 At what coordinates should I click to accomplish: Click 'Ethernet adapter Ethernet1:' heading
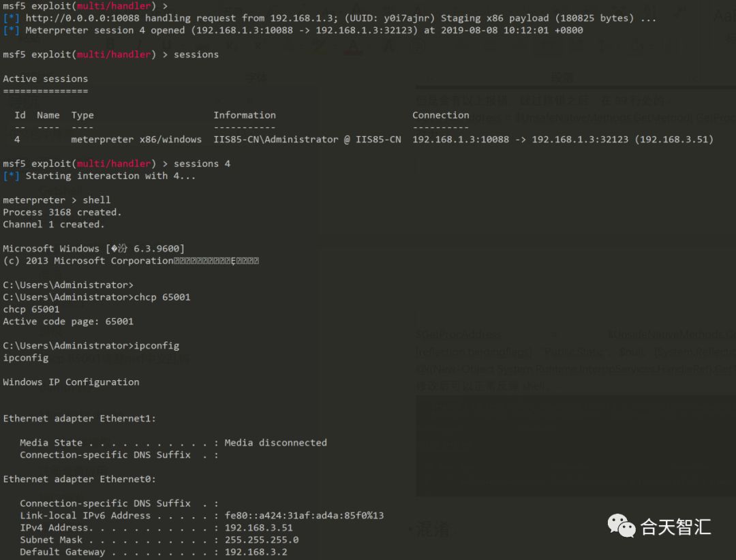tap(79, 419)
